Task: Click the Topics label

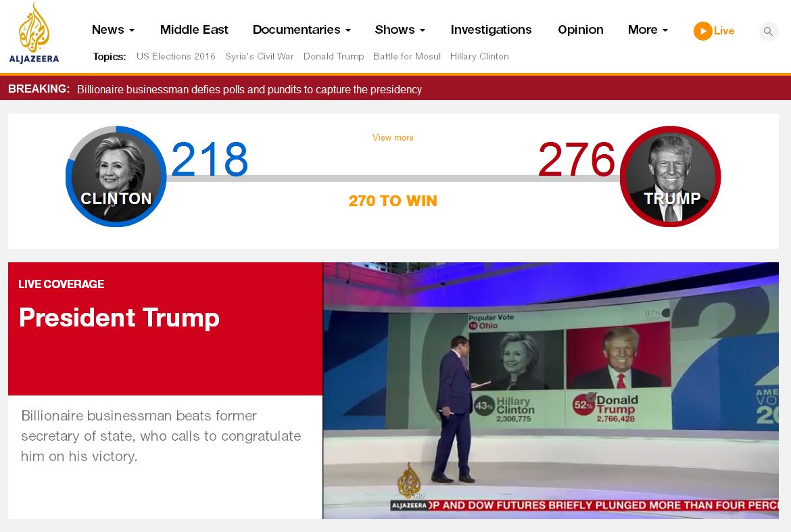Action: tap(109, 57)
